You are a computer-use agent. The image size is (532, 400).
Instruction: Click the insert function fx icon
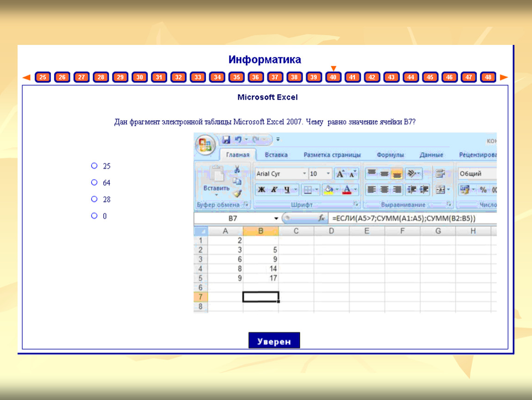coord(321,218)
